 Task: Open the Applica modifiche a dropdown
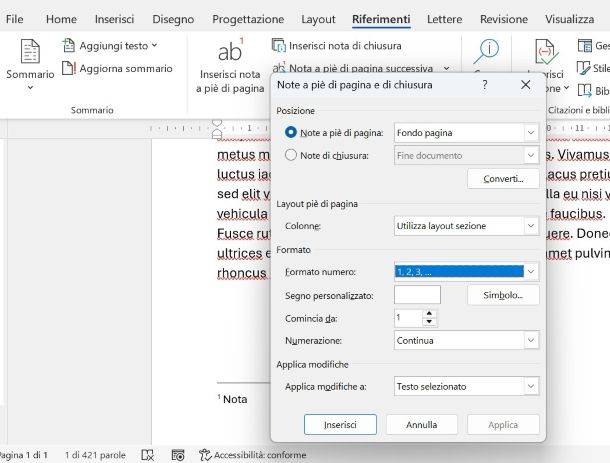coord(531,386)
